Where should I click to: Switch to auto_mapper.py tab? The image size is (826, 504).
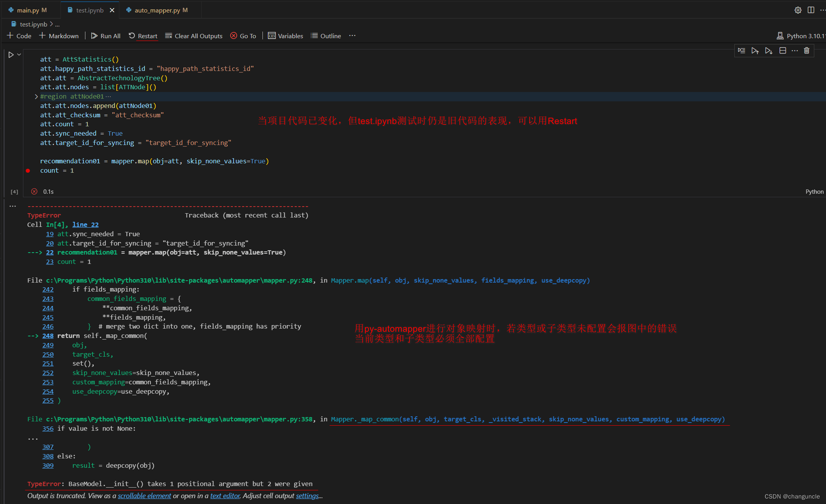point(157,10)
